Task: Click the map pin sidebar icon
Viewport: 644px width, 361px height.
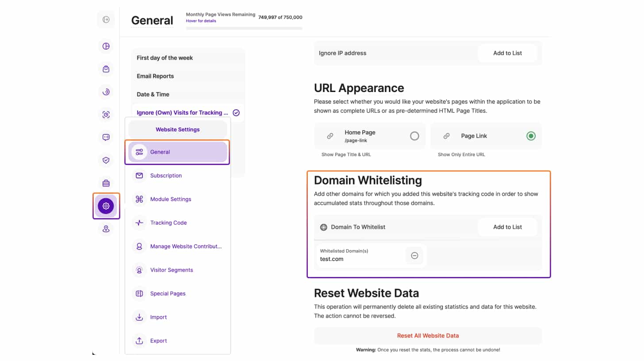Action: point(106,229)
